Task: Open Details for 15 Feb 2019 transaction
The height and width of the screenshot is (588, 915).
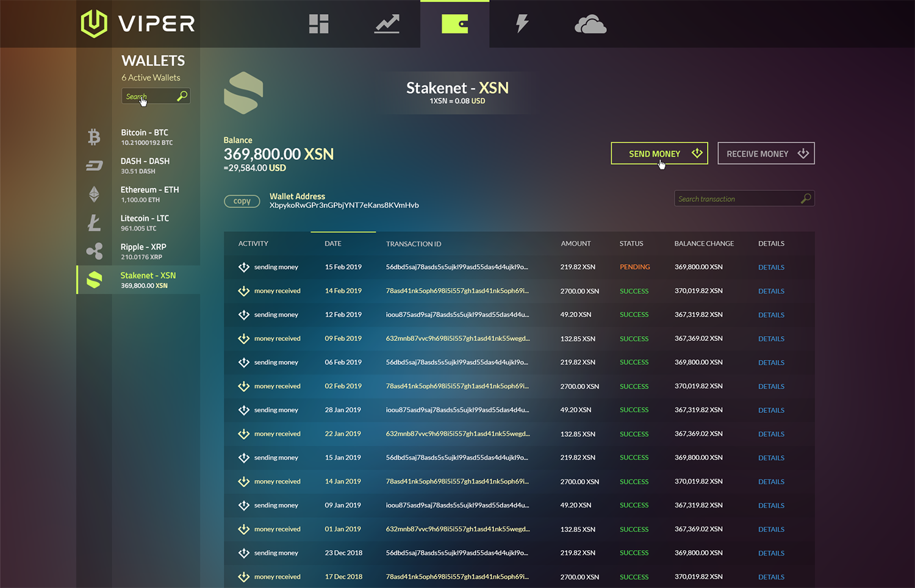Action: [771, 267]
